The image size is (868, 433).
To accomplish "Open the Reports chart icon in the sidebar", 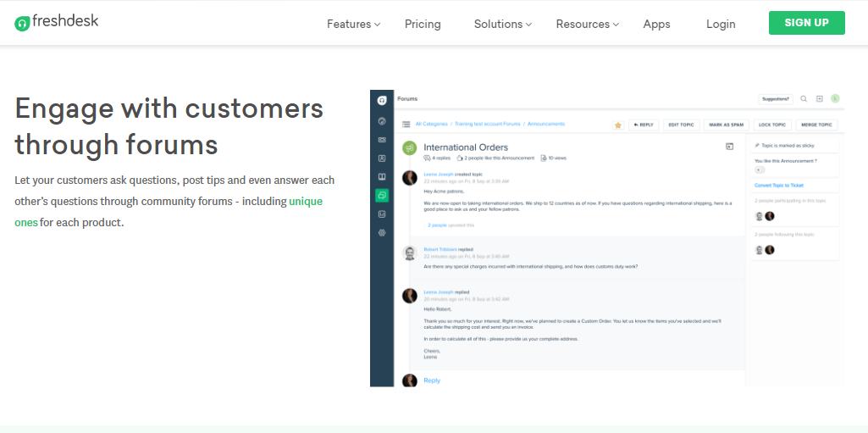I will point(381,214).
